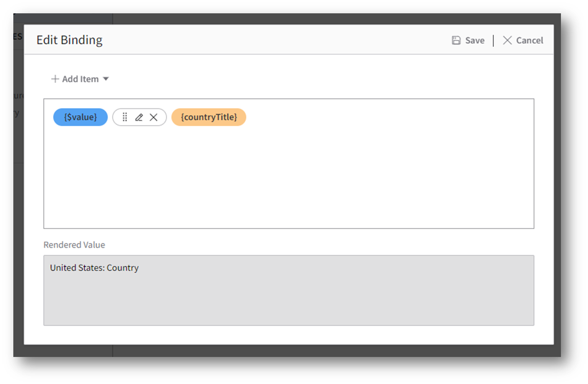Select the {$value} blue token
The image size is (588, 384).
coord(80,117)
